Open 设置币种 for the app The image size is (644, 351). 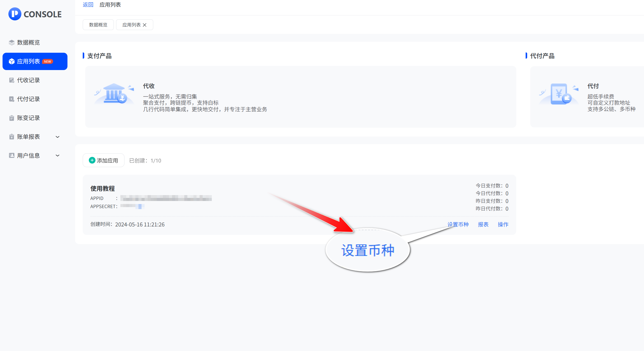(x=458, y=224)
